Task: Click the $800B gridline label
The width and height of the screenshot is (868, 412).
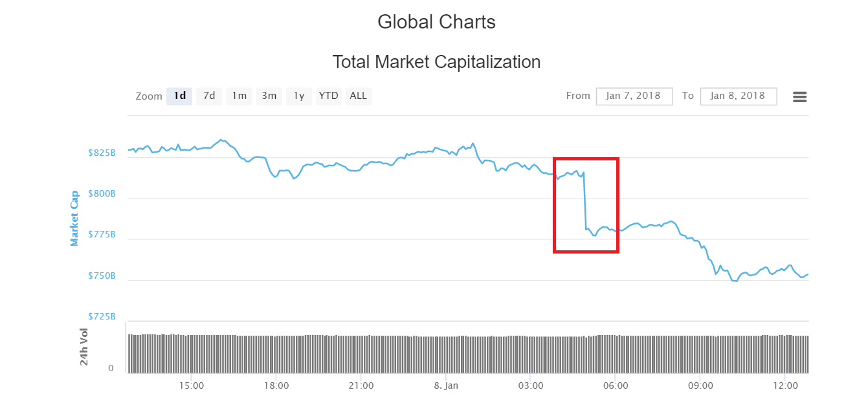Action: pos(103,193)
